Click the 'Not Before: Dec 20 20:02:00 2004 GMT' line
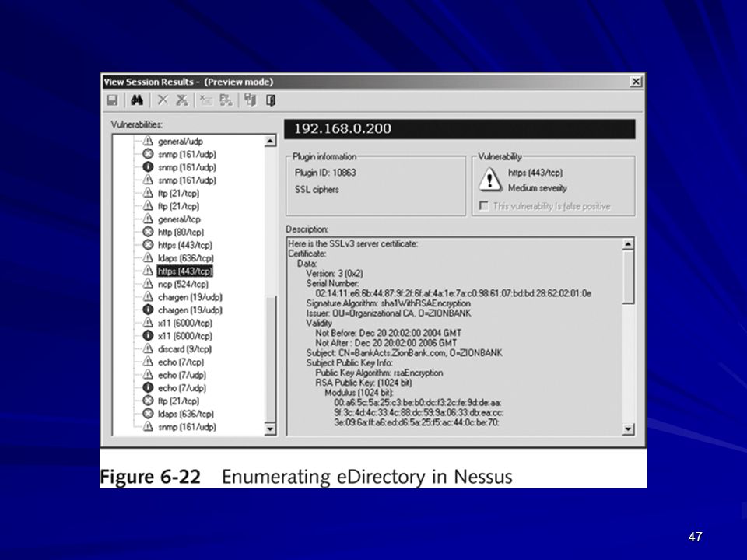This screenshot has width=747, height=560. tap(388, 333)
